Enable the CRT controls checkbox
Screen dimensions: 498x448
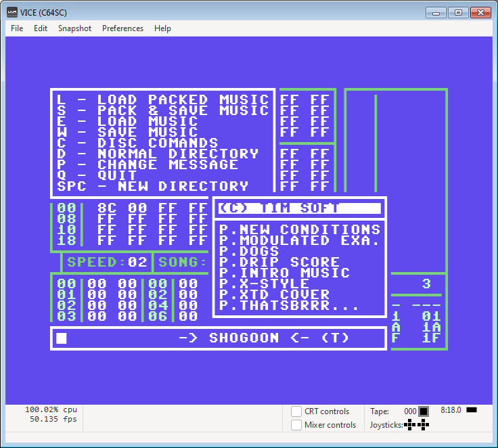point(296,411)
